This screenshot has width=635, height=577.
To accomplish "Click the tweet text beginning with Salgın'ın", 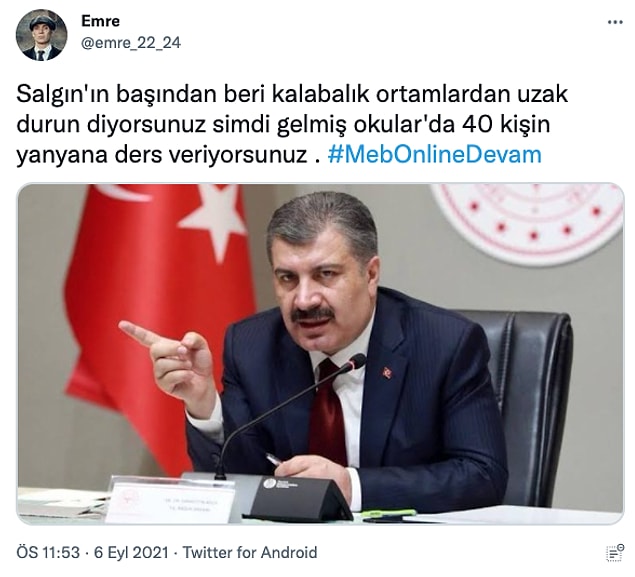I will tap(292, 124).
